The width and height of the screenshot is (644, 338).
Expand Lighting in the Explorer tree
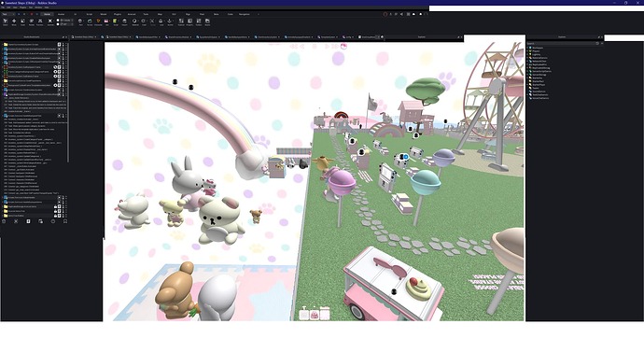click(527, 55)
